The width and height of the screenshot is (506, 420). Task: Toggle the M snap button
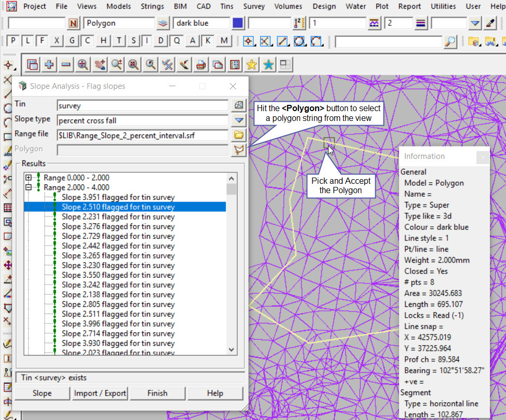tap(224, 41)
